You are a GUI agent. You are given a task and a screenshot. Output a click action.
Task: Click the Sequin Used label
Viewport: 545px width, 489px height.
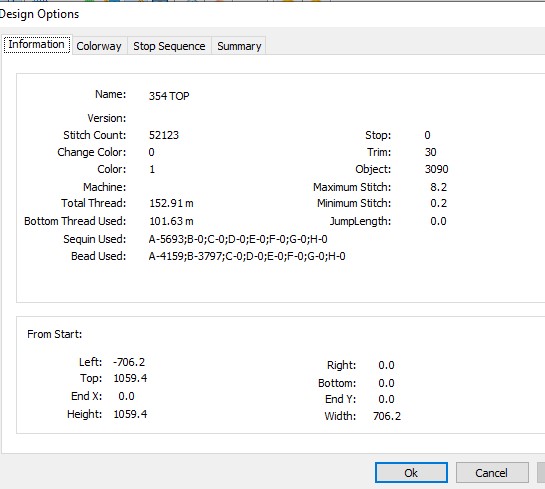coord(95,239)
